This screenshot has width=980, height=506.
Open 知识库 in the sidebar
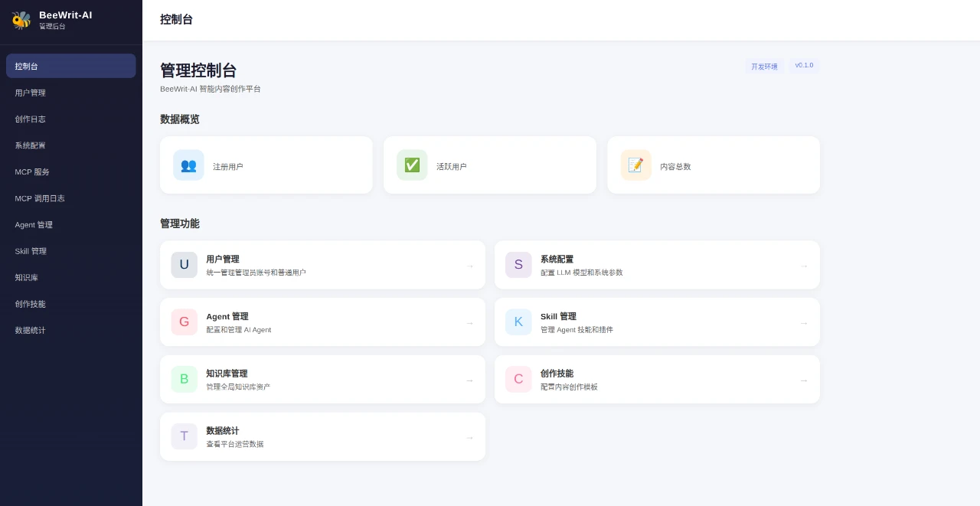[x=71, y=277]
